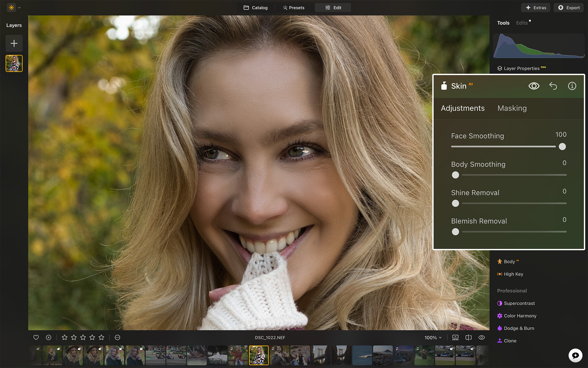Image resolution: width=588 pixels, height=368 pixels.
Task: Switch to the Masking tab
Action: [512, 108]
